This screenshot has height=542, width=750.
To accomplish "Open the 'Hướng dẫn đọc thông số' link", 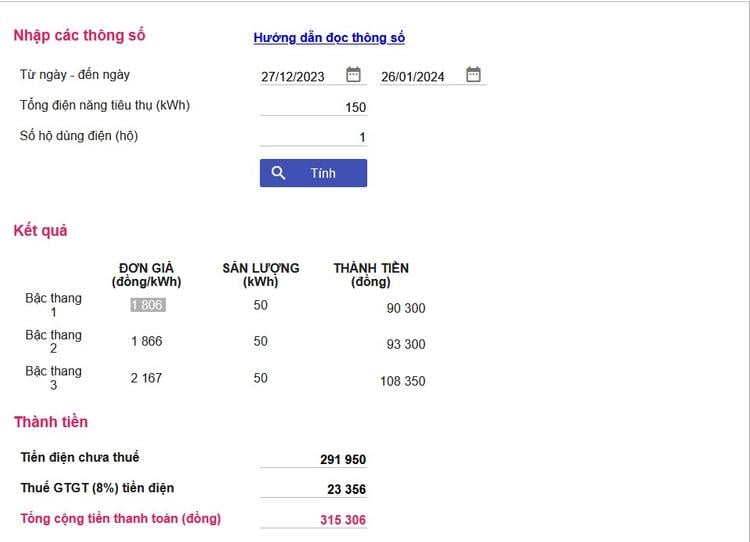I will click(329, 38).
